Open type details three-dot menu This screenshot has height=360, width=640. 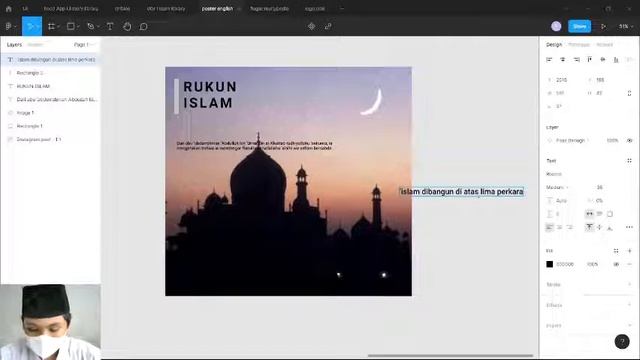click(629, 227)
